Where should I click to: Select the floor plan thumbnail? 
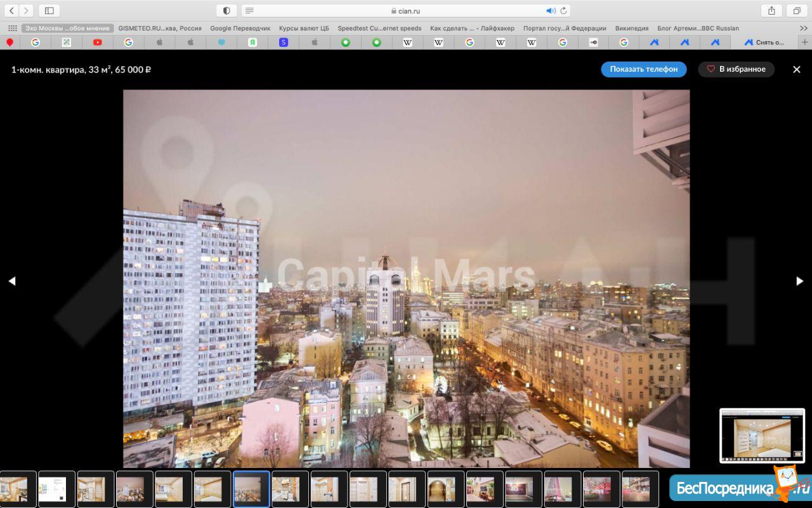[57, 489]
